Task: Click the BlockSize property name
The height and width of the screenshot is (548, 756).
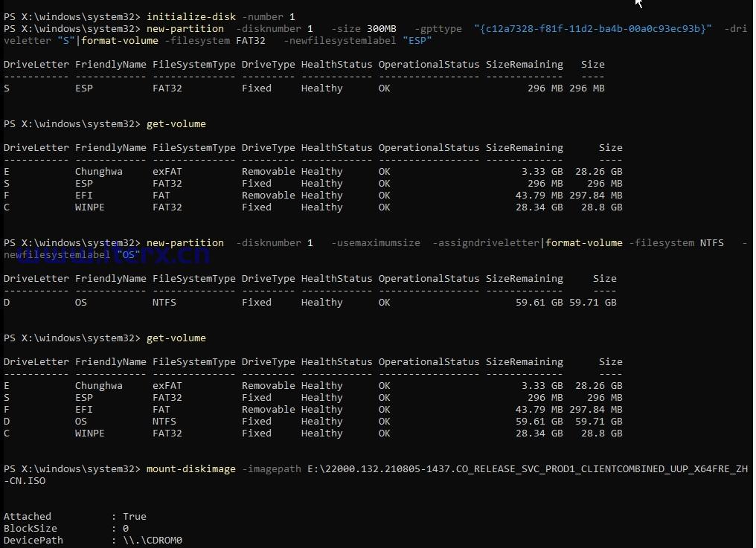Action: (x=30, y=528)
